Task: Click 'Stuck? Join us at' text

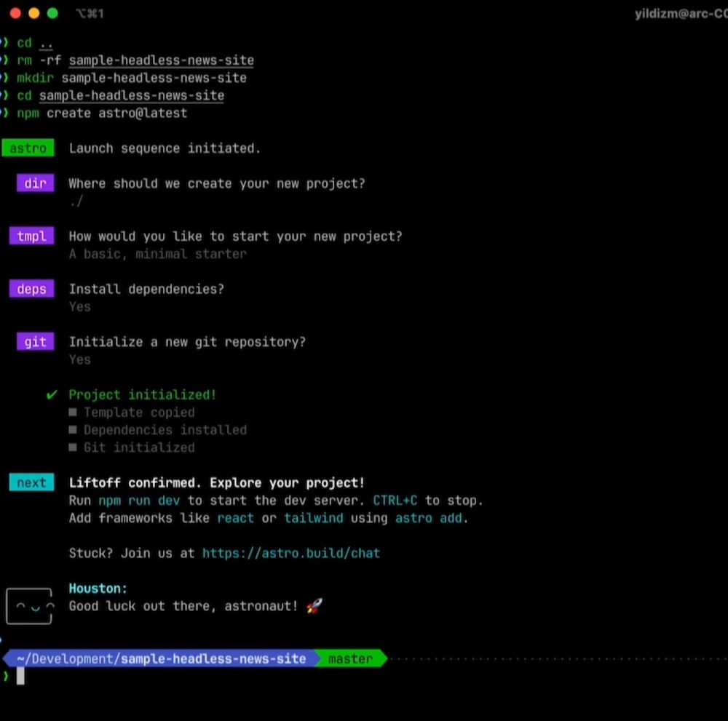Action: pyautogui.click(x=132, y=553)
